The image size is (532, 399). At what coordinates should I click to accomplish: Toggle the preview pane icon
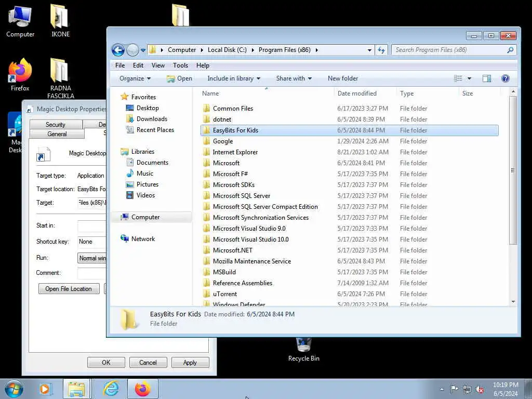click(x=486, y=79)
